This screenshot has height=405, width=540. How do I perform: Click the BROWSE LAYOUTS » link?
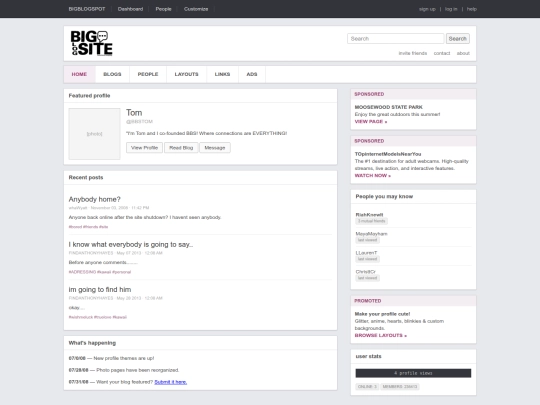381,335
